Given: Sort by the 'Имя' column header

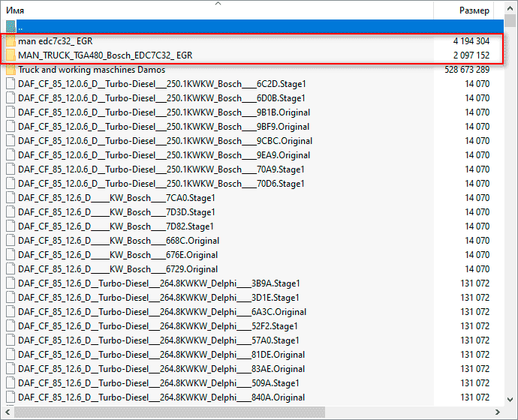Looking at the screenshot, I should [15, 10].
